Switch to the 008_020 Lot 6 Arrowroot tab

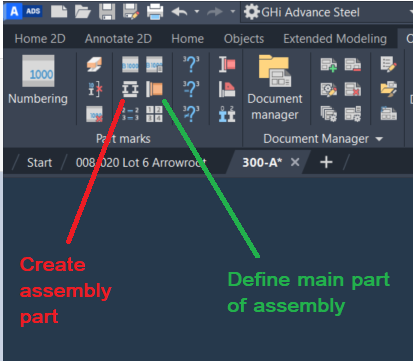(x=141, y=163)
